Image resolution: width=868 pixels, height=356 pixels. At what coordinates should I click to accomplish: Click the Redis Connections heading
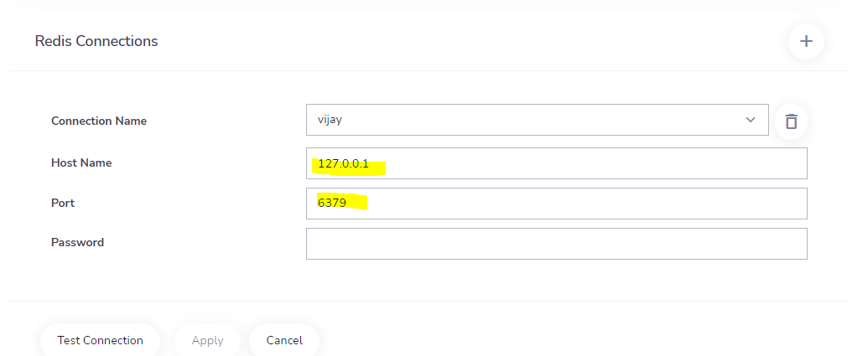tap(96, 41)
